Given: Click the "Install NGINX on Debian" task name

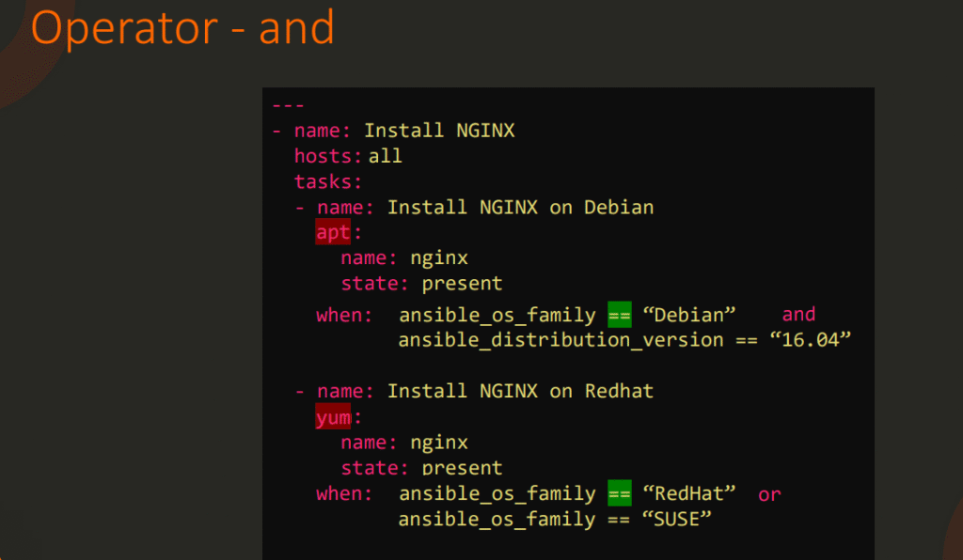Looking at the screenshot, I should [x=520, y=207].
